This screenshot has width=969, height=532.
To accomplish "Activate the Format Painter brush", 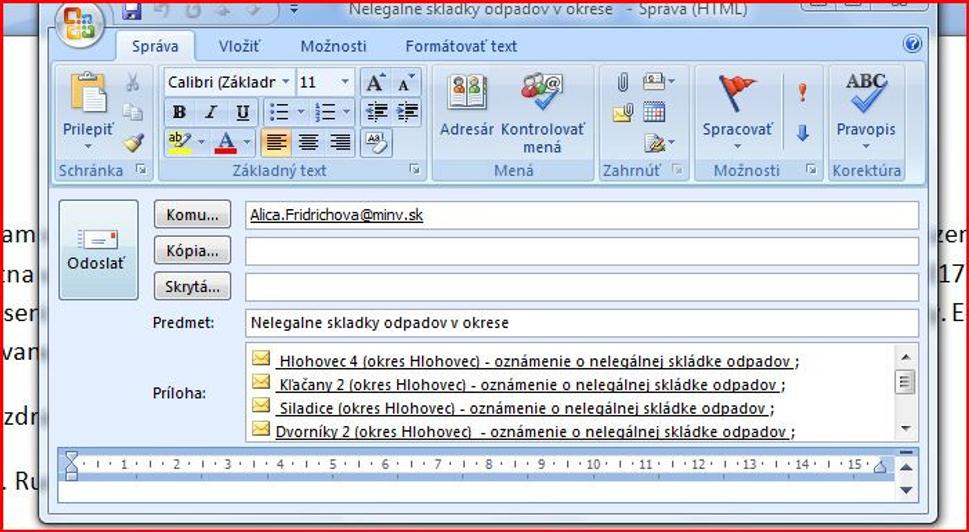I will pos(133,142).
